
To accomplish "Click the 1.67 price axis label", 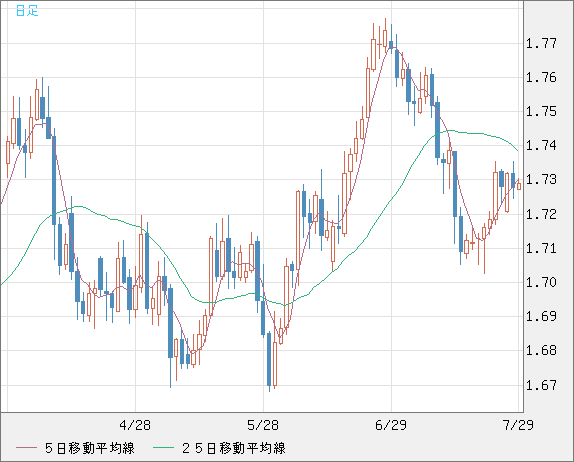I will tap(541, 385).
